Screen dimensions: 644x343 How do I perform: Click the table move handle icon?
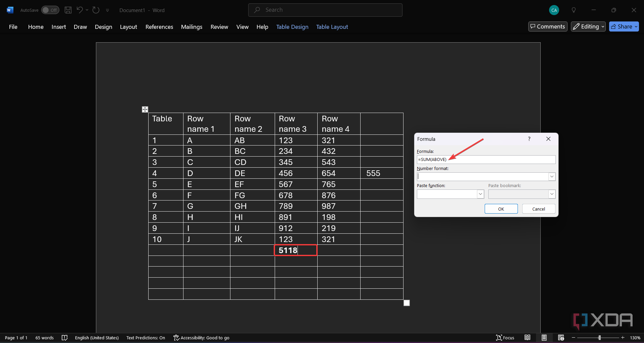(x=145, y=109)
